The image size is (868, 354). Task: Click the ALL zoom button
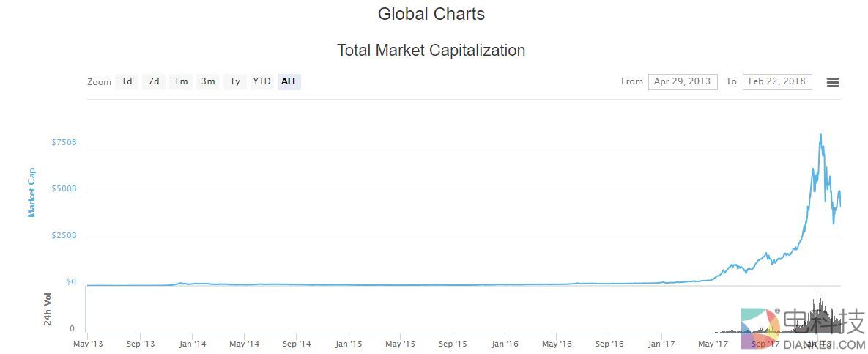click(289, 81)
